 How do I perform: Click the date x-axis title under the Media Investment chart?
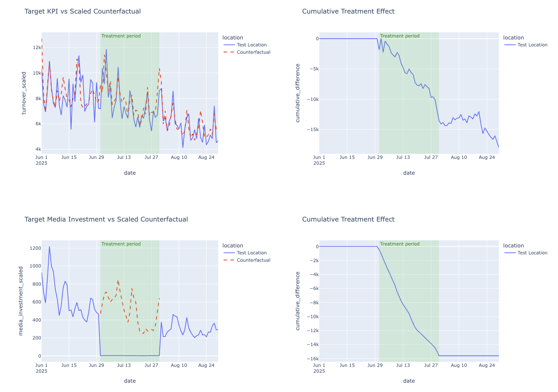click(130, 381)
